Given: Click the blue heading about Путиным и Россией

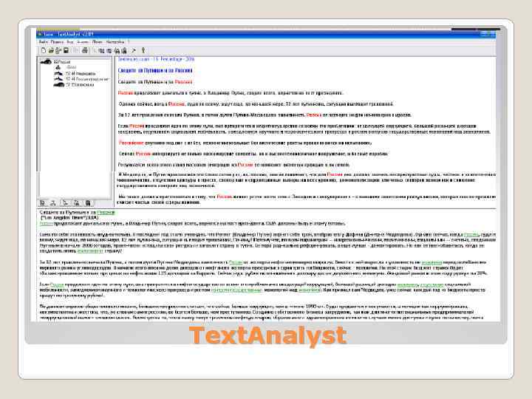Looking at the screenshot, I should coord(155,70).
